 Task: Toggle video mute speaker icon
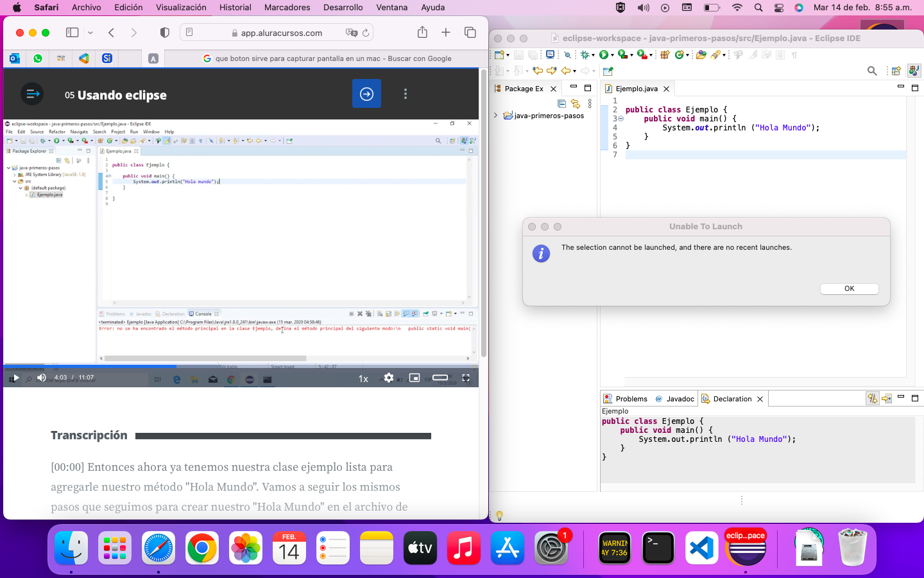42,378
